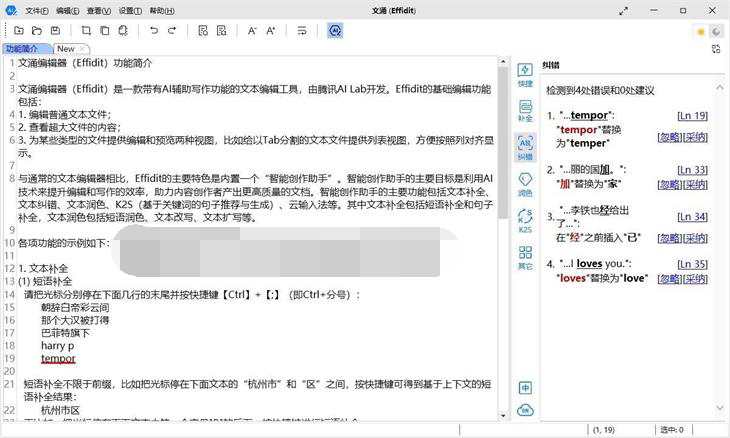Close the New tab
The height and width of the screenshot is (438, 730).
coord(83,48)
